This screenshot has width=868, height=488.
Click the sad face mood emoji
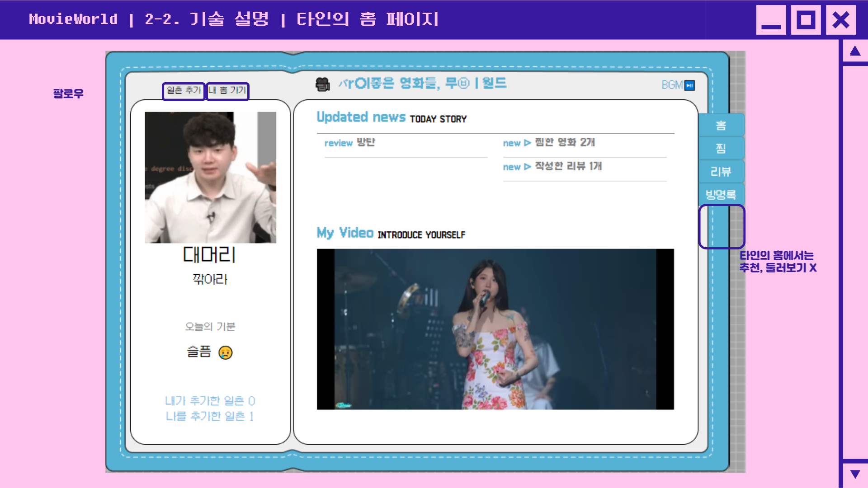coord(225,352)
